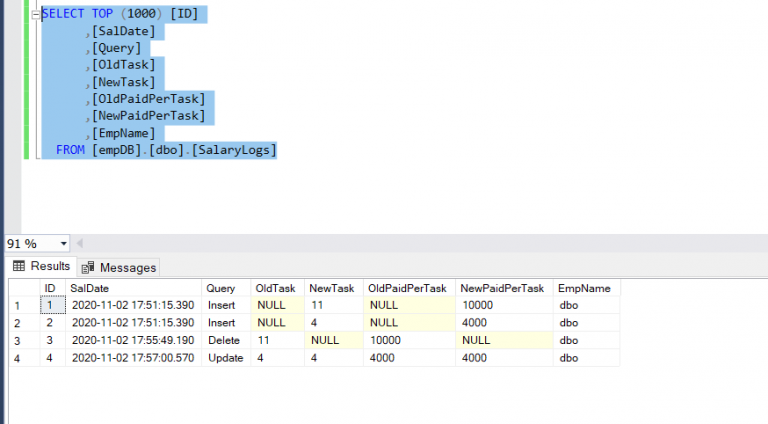
Task: Open the 91 % zoom dropdown
Action: [64, 243]
